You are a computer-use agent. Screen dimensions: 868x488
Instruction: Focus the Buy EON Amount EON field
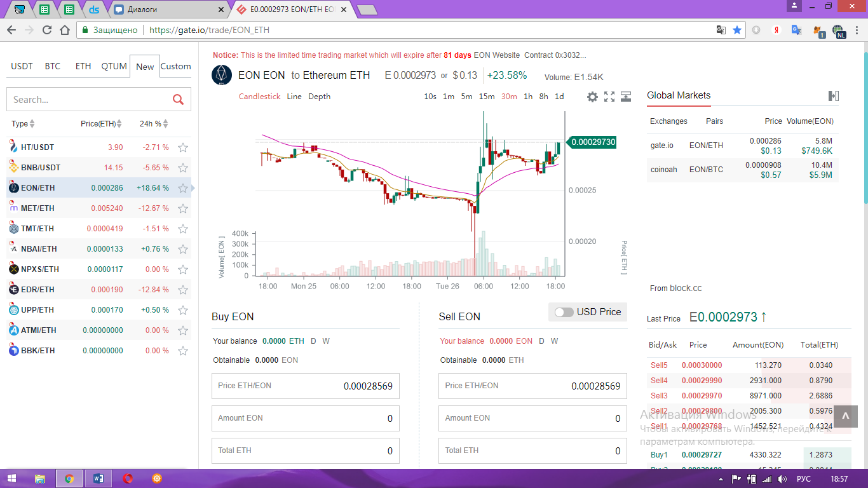(x=306, y=418)
